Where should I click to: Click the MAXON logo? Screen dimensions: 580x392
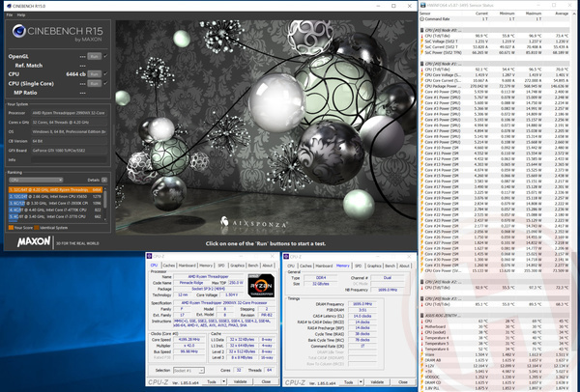coord(34,242)
